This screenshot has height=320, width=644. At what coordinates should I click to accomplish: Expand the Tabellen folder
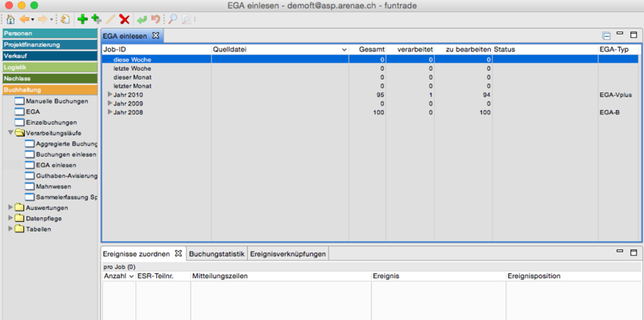10,229
